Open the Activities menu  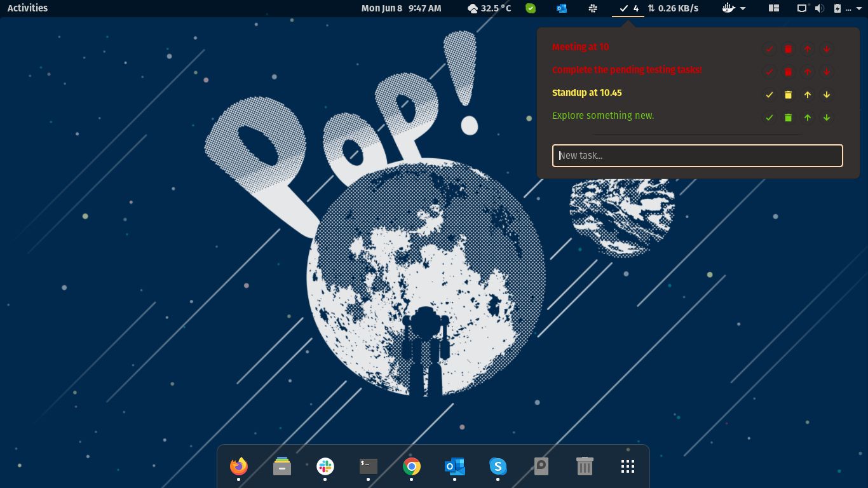point(27,8)
